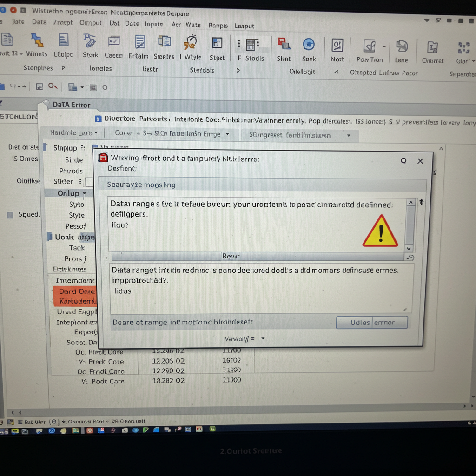Click the Glor grid icon
Image resolution: width=476 pixels, height=476 pixels.
point(463,48)
